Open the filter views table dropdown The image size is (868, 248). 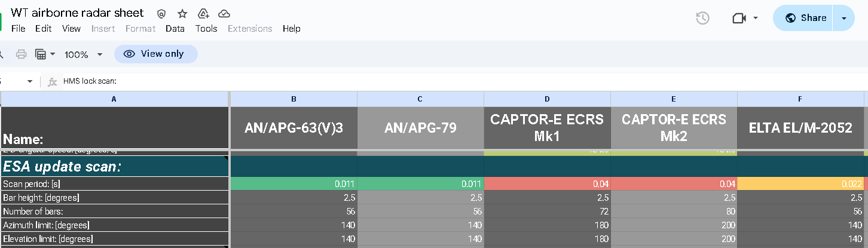(x=45, y=54)
